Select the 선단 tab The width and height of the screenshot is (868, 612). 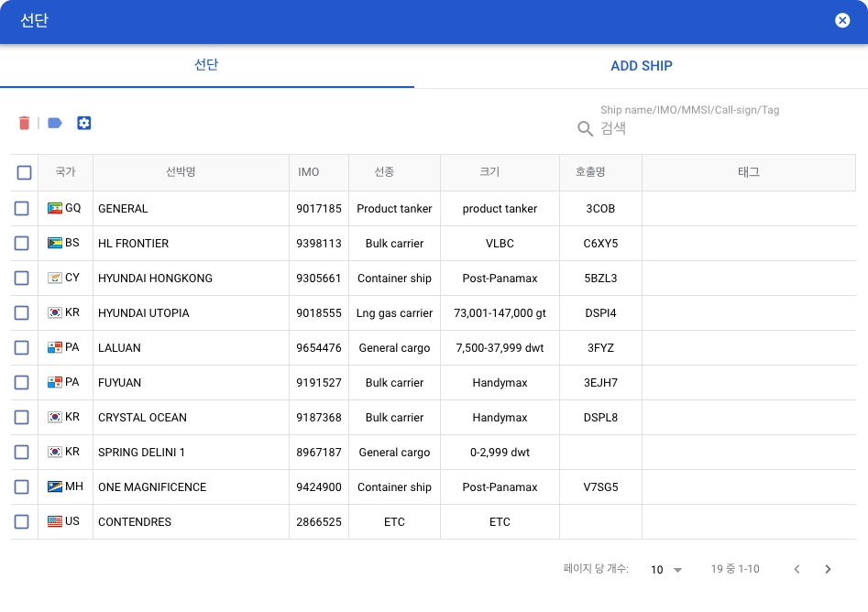click(x=206, y=65)
